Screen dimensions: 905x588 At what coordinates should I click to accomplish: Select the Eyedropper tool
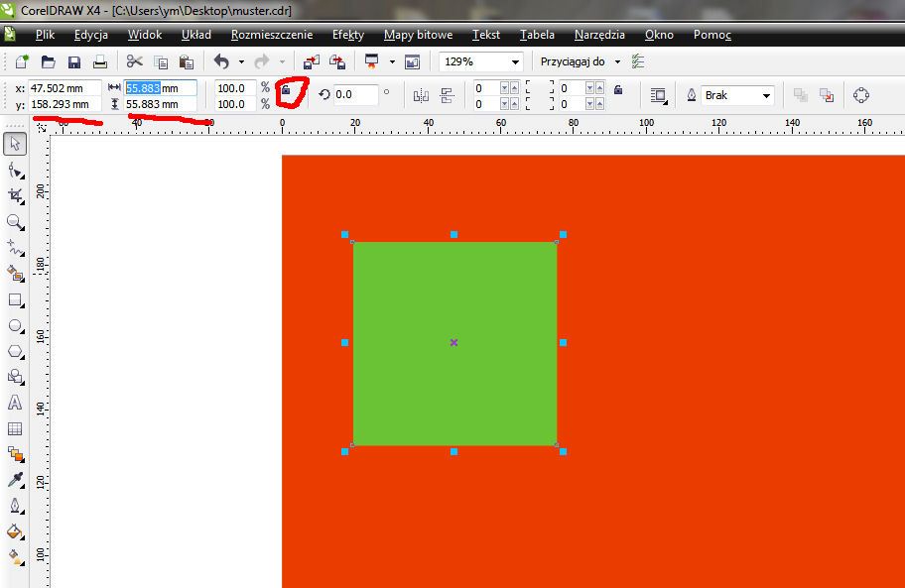(15, 480)
